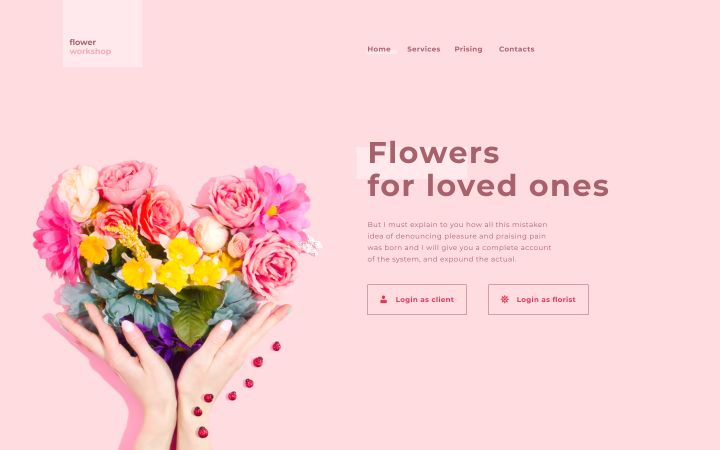
Task: Click the highlight underline beneath Home
Action: (x=381, y=52)
